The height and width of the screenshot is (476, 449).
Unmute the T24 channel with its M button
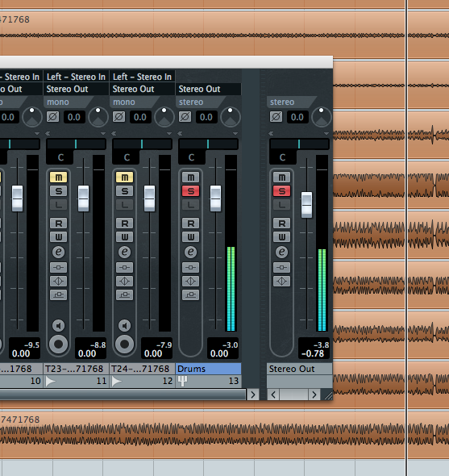(x=125, y=177)
